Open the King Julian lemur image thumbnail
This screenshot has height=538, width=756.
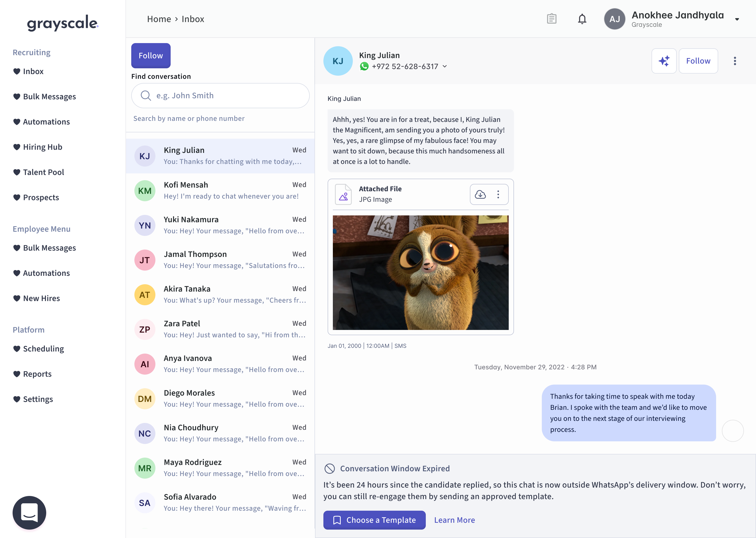tap(420, 273)
